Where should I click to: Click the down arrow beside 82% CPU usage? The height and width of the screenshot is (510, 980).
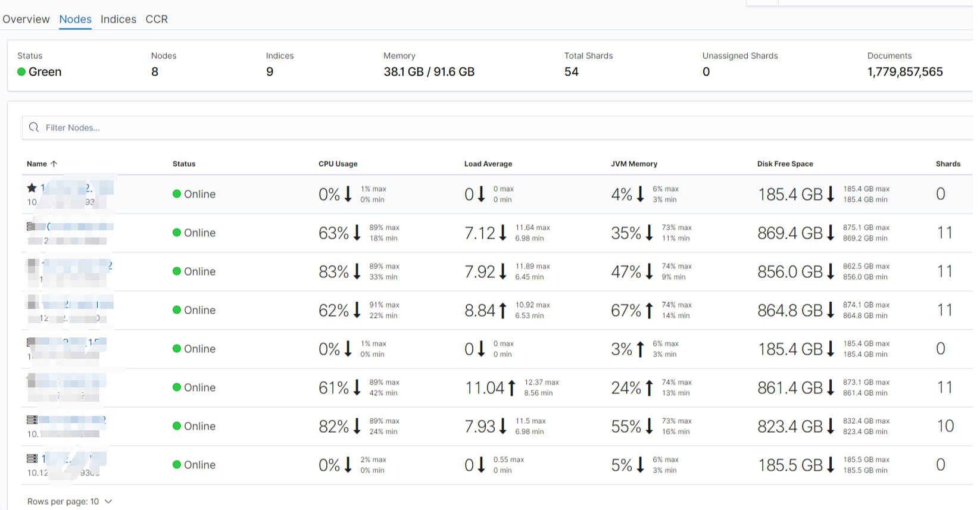tap(357, 426)
